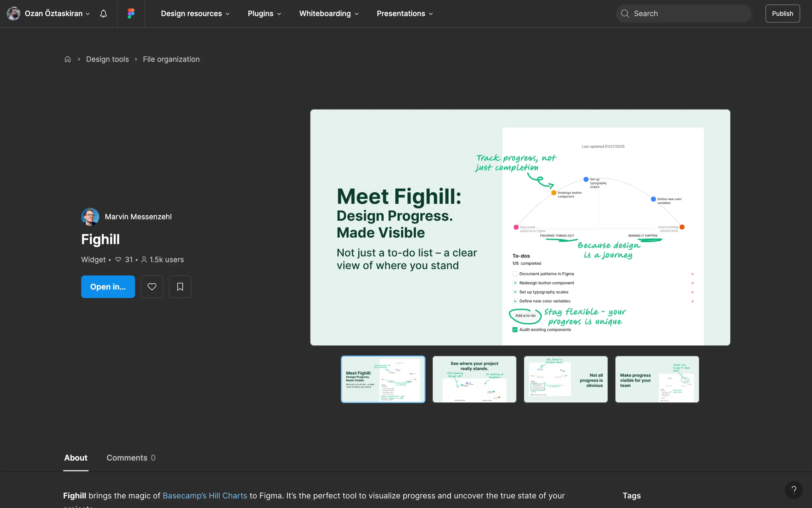Select the See where your project thumbnail
Screen dimensions: 812x508
pyautogui.click(x=475, y=379)
